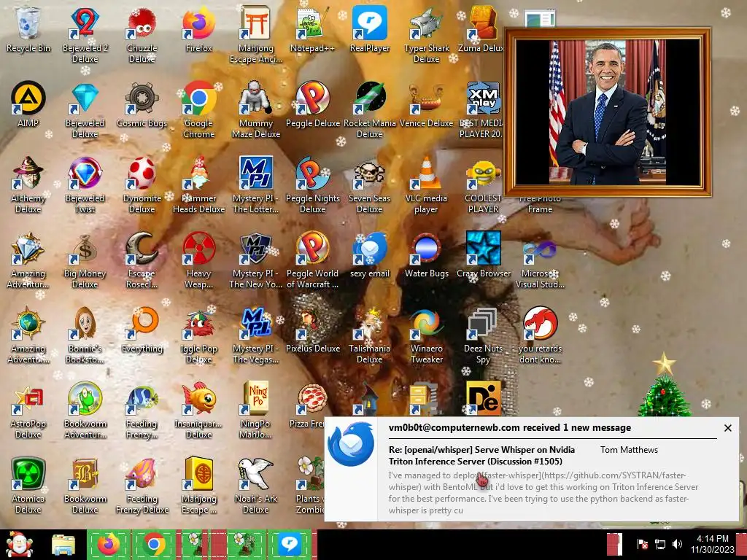747x560 pixels.
Task: Launch Bonnie's Bookstore icon
Action: 85,335
